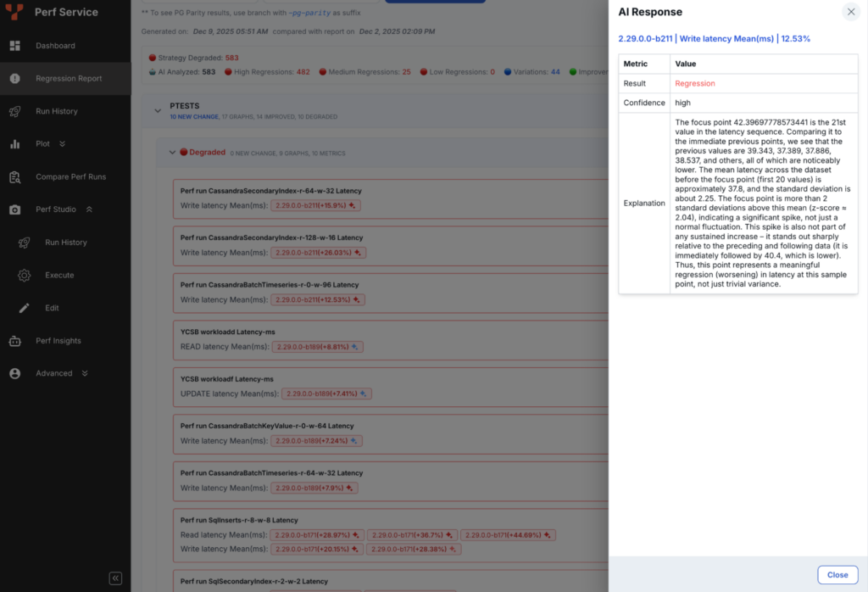Image resolution: width=868 pixels, height=592 pixels.
Task: Open the Dashboard page icon
Action: point(14,46)
